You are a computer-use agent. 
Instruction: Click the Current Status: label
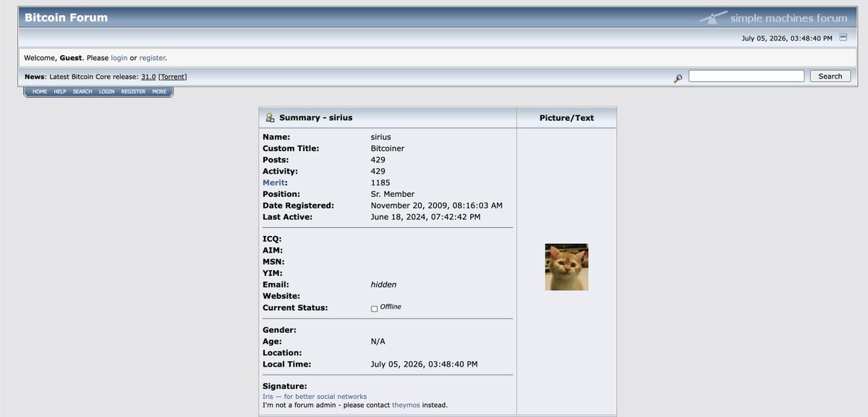click(295, 308)
